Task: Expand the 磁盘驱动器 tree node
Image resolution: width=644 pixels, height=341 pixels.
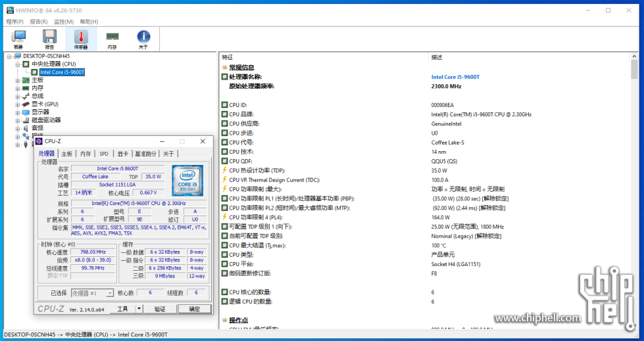Action: [x=18, y=121]
